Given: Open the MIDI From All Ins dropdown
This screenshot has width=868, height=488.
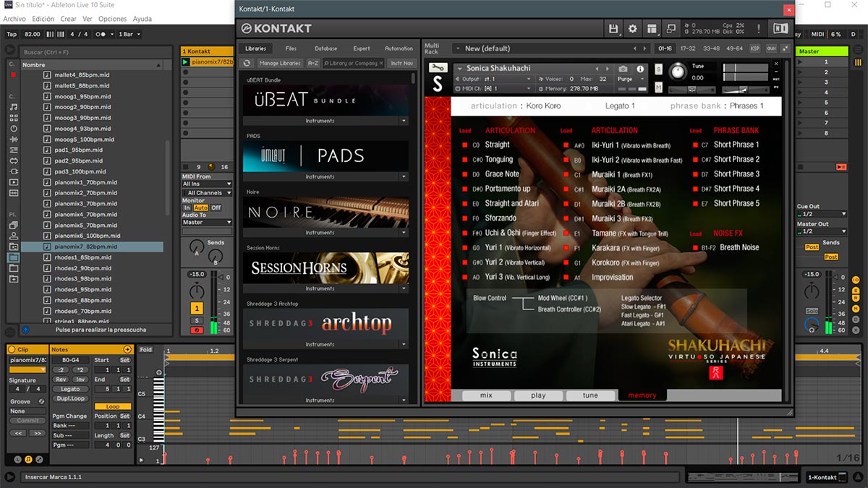Looking at the screenshot, I should pos(207,184).
